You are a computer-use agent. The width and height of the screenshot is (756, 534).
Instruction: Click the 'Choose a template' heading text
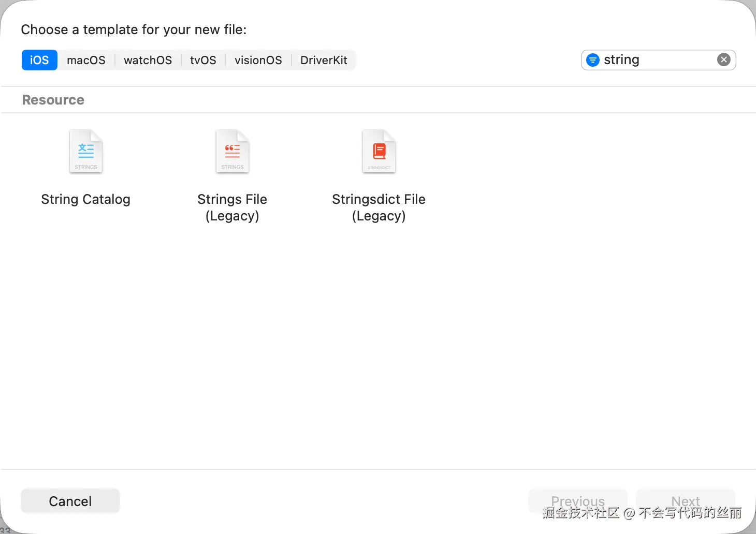click(x=134, y=29)
